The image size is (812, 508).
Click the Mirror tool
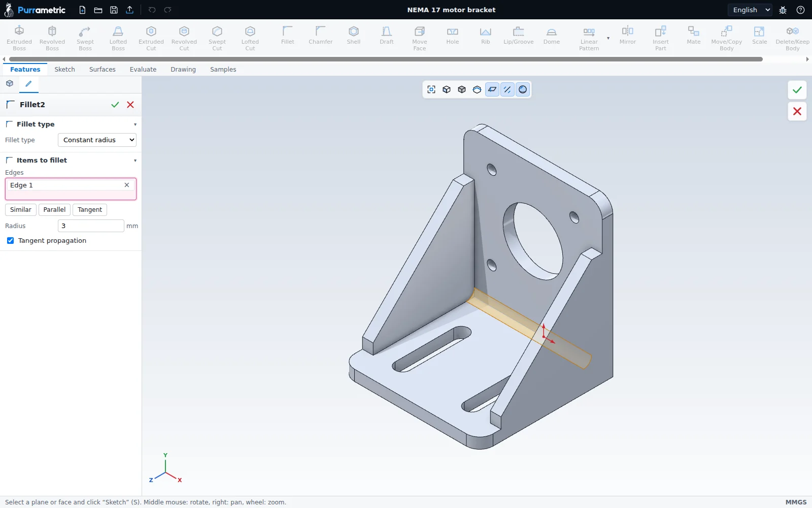click(628, 35)
